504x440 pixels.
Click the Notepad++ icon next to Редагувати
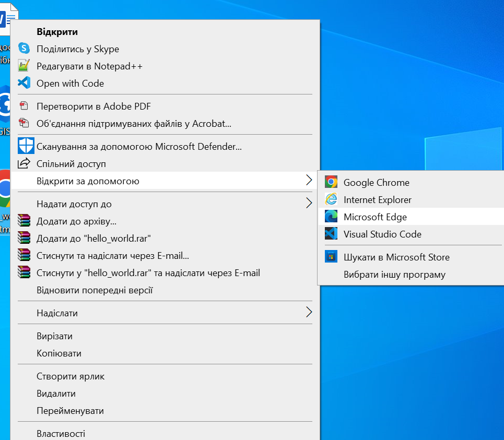tap(24, 66)
